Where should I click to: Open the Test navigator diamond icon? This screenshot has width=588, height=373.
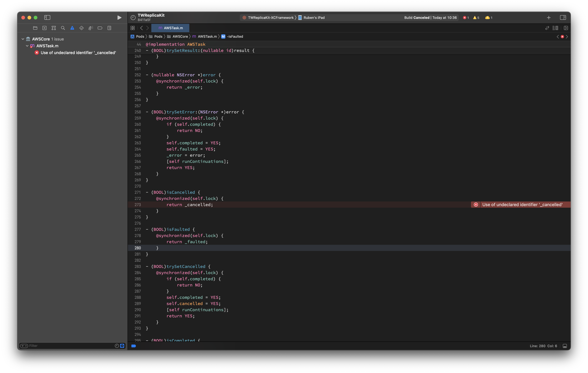(x=81, y=28)
